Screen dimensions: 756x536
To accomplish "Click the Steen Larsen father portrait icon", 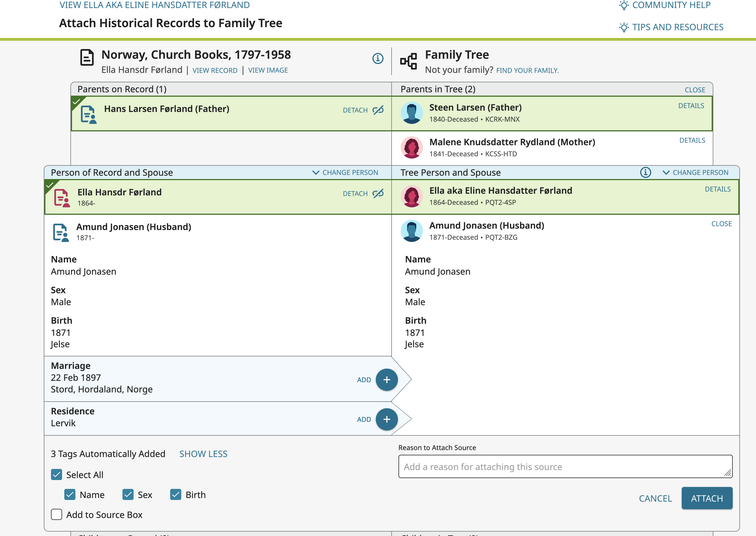I will coord(411,113).
